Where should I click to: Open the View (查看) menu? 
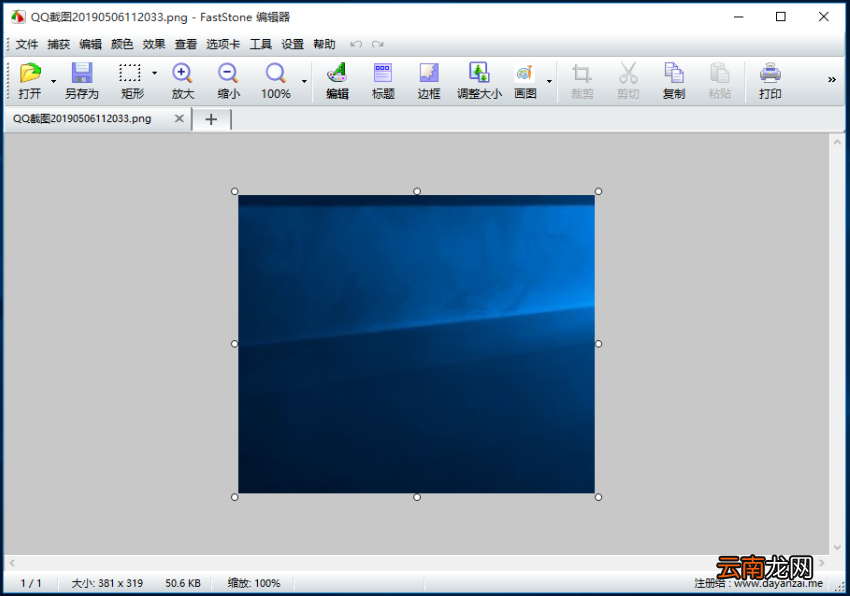click(x=185, y=44)
